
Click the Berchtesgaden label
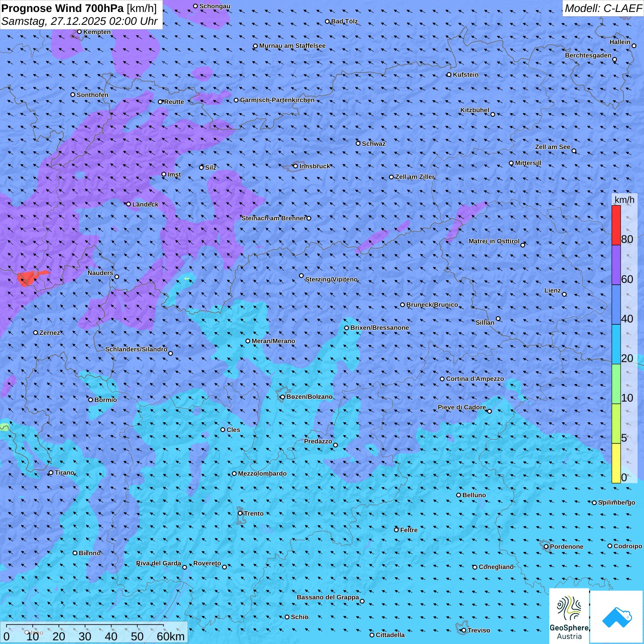click(x=588, y=55)
